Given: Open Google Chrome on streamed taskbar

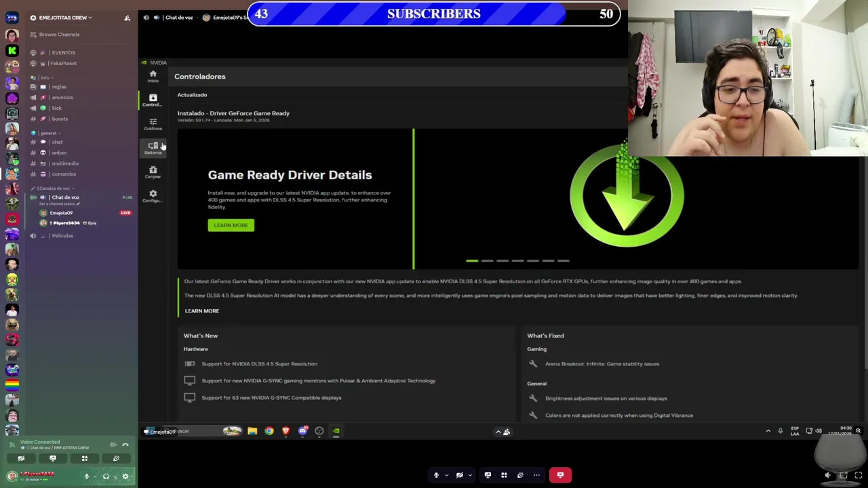Looking at the screenshot, I should (269, 431).
